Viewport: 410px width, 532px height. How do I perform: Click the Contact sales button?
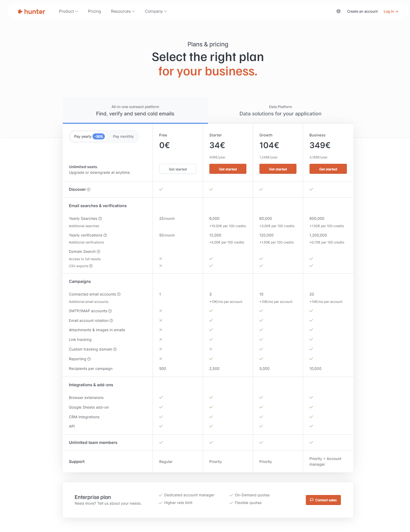323,500
